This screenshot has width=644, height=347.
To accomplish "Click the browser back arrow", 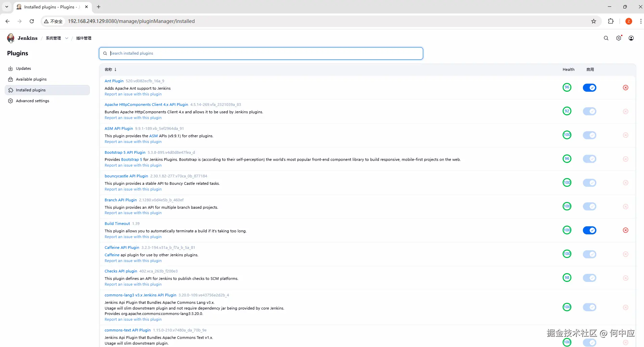I will tap(7, 21).
